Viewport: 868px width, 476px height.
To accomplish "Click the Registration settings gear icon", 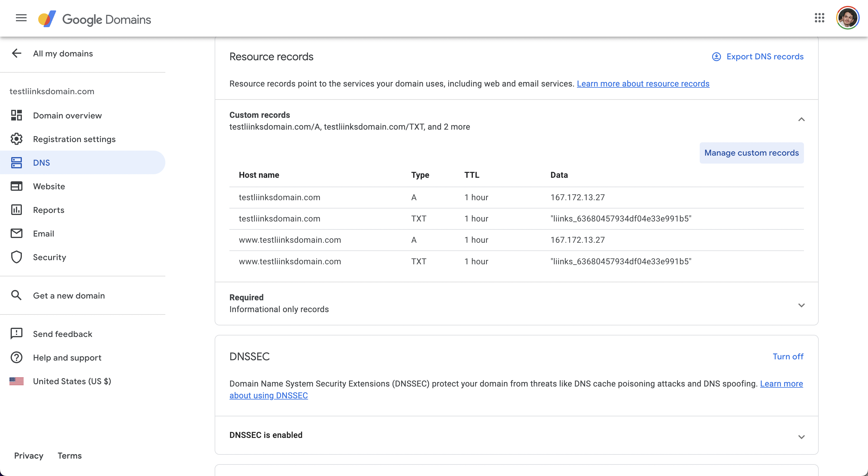I will click(x=17, y=139).
